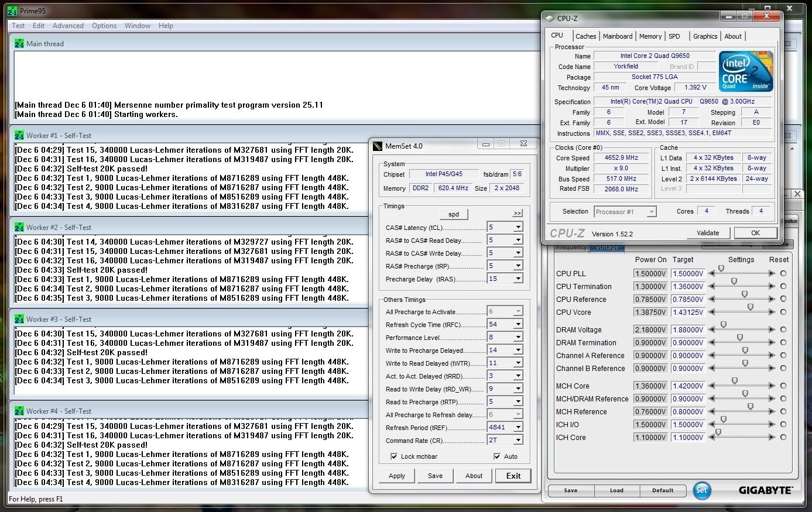
Task: Toggle the Lock mchbar checkbox
Action: pyautogui.click(x=393, y=456)
